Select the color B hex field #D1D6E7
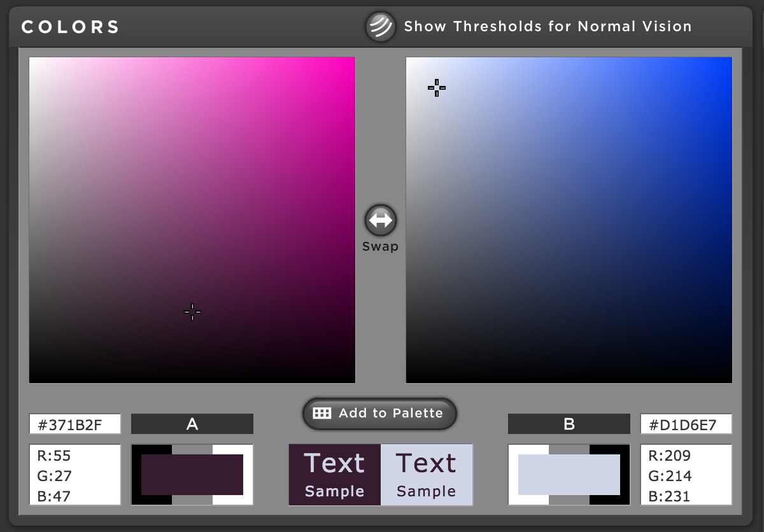 click(x=686, y=424)
